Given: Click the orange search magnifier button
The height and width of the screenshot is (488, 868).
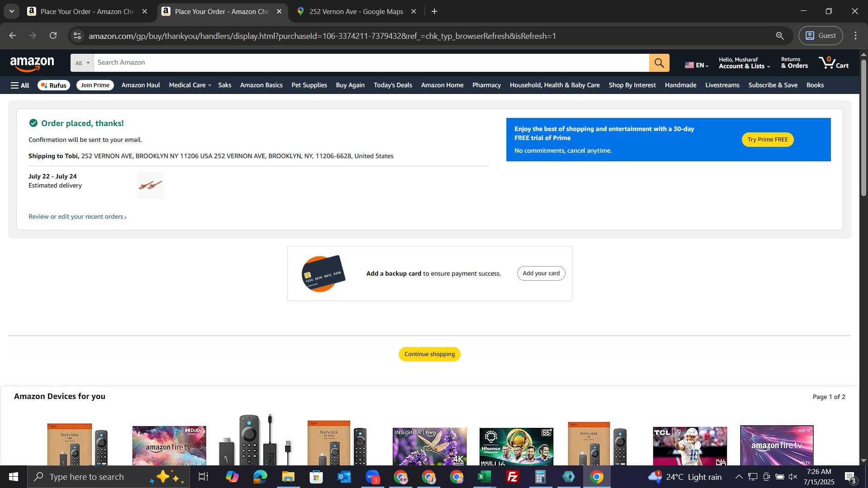Looking at the screenshot, I should [659, 63].
